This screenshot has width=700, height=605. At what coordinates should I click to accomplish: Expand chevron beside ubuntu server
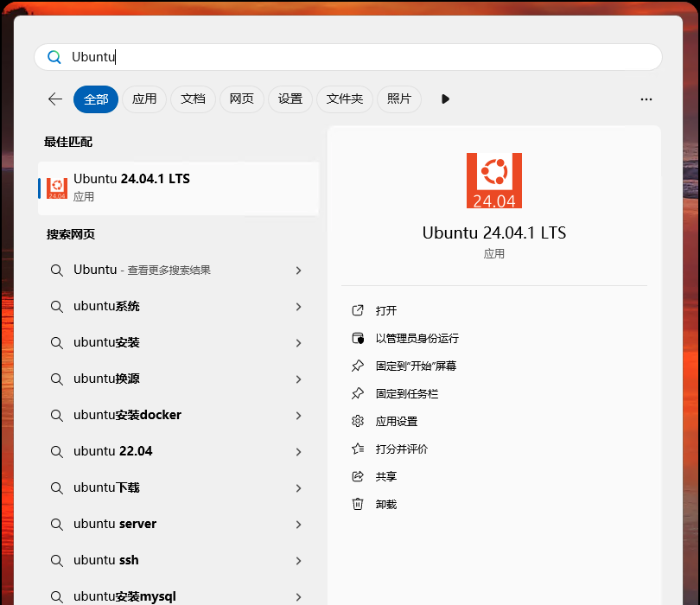pos(299,525)
